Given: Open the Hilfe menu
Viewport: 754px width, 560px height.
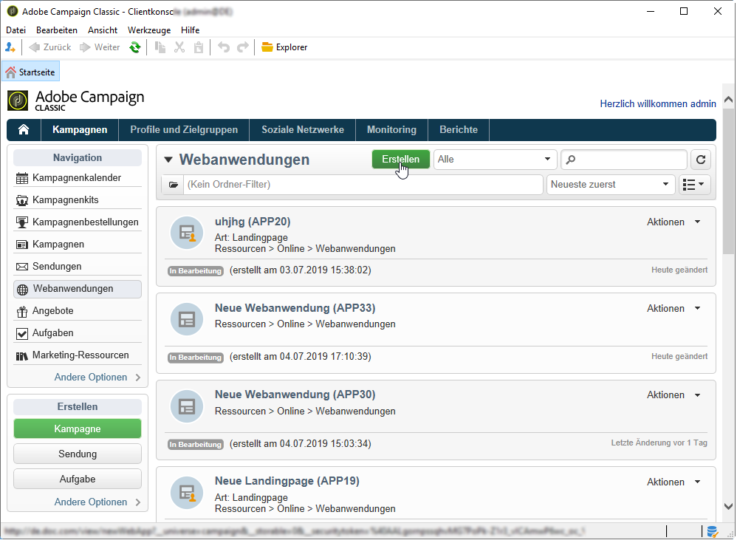Looking at the screenshot, I should point(190,30).
